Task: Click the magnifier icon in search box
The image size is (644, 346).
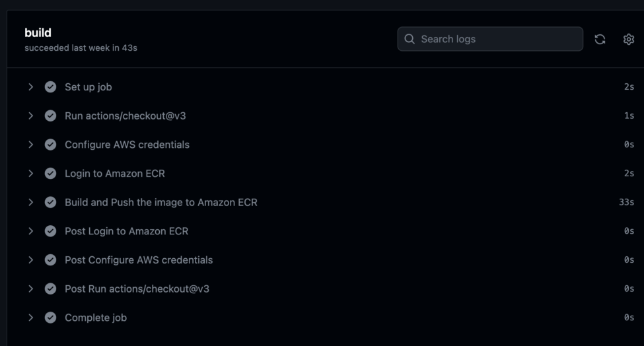Action: (x=410, y=39)
